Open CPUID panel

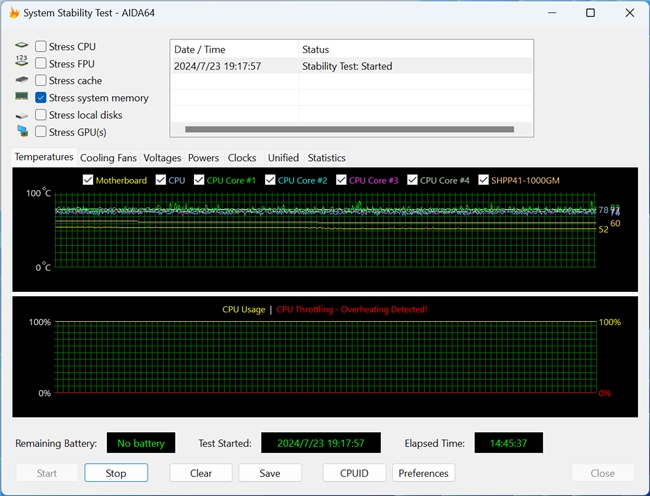click(354, 473)
